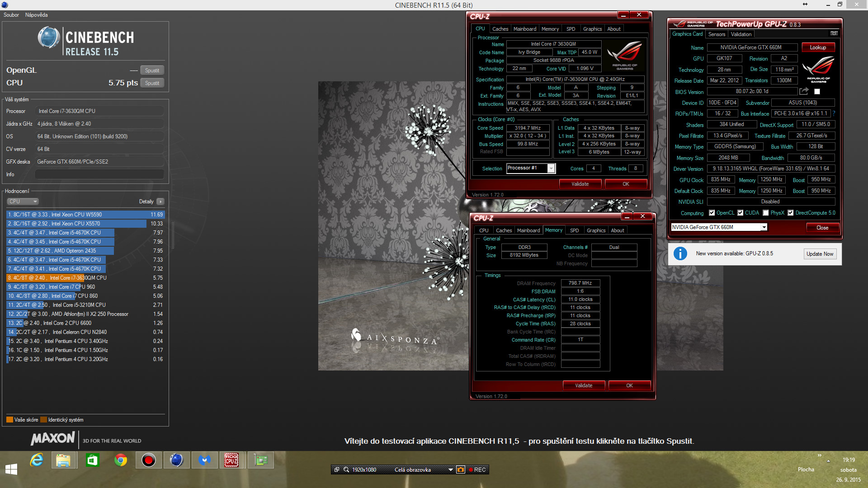
Task: Click the 1920x1080 resolution in recorder bar
Action: 364,470
